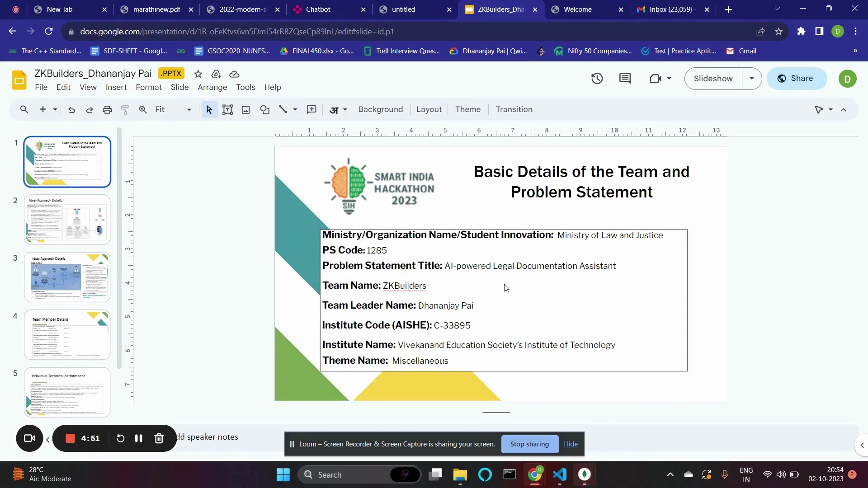Image resolution: width=868 pixels, height=488 pixels.
Task: Open the Transition panel
Action: [x=514, y=109]
